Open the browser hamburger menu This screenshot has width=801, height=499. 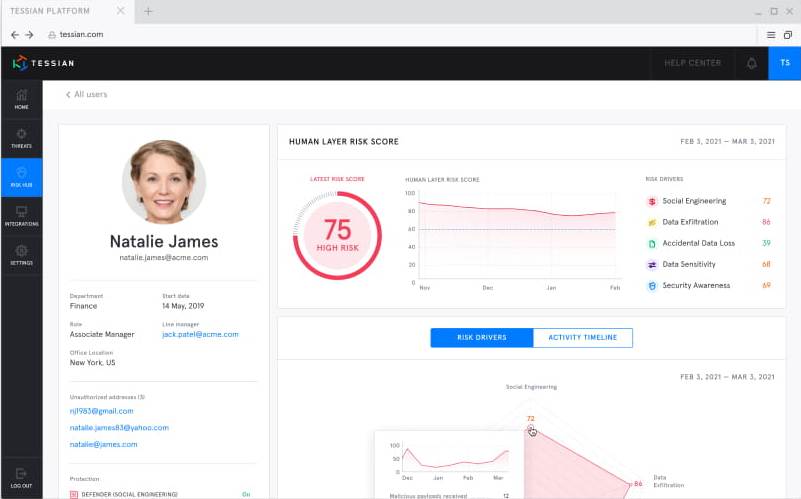tap(771, 34)
